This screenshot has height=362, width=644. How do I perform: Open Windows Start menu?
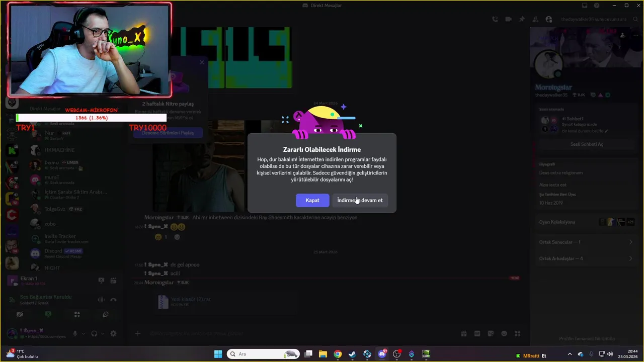218,354
